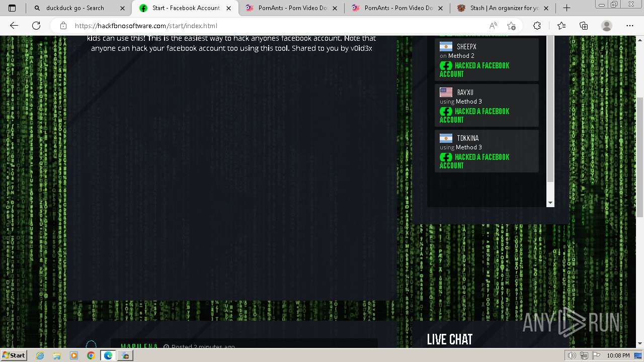Refresh the current page
644x362 pixels.
click(x=36, y=26)
